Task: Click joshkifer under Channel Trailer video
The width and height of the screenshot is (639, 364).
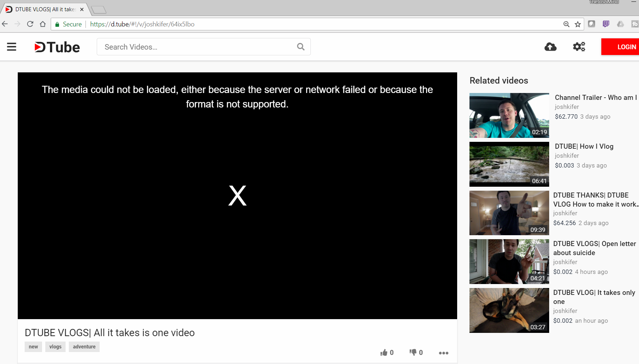Action: (567, 107)
